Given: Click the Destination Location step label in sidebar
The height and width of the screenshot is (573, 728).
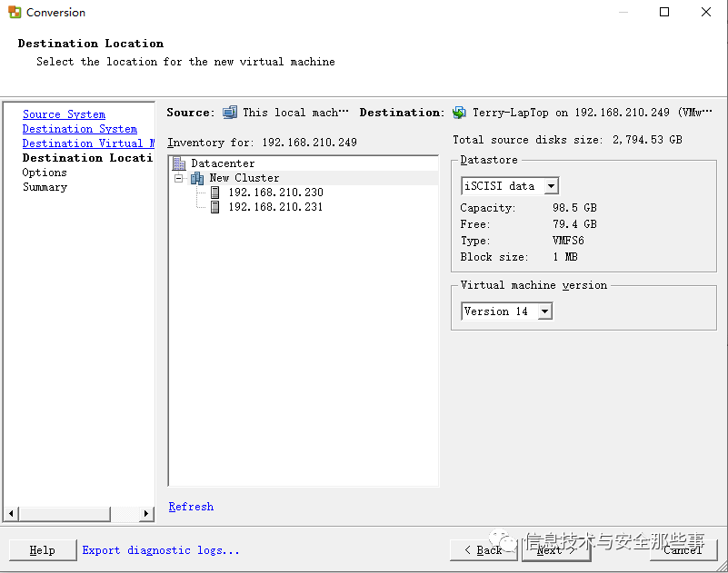Looking at the screenshot, I should 87,158.
